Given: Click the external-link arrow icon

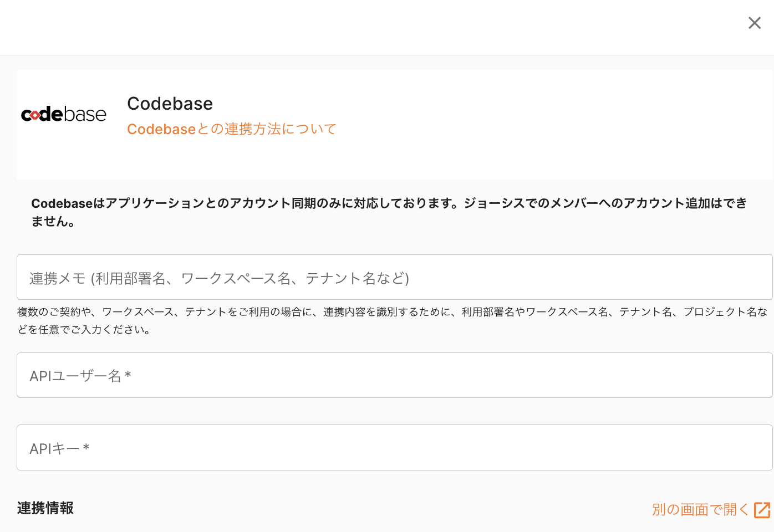Looking at the screenshot, I should coord(762,510).
